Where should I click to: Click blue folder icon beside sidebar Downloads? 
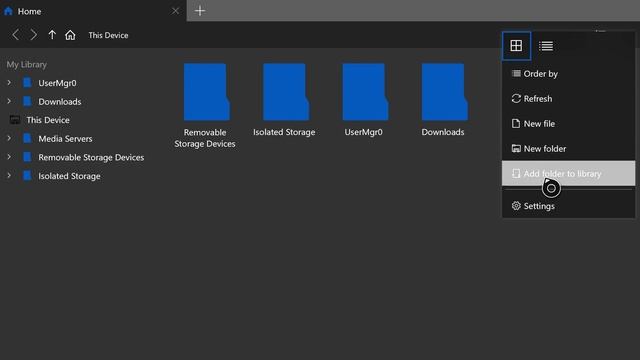27,101
